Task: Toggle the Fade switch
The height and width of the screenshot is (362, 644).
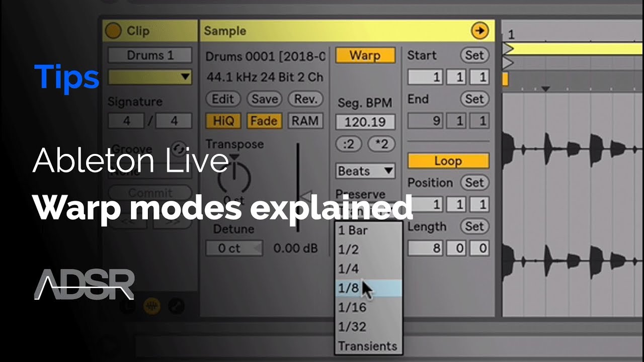Action: tap(264, 121)
